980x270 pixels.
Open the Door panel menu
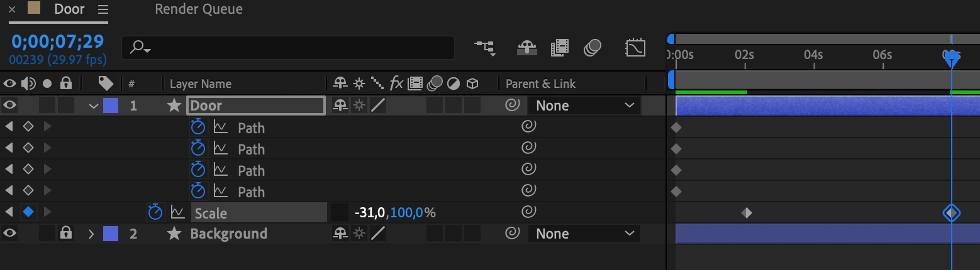coord(103,9)
